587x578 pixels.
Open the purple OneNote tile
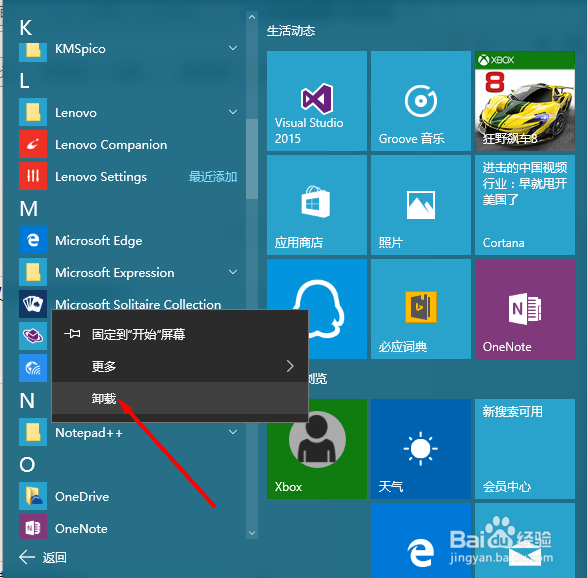pyautogui.click(x=525, y=309)
